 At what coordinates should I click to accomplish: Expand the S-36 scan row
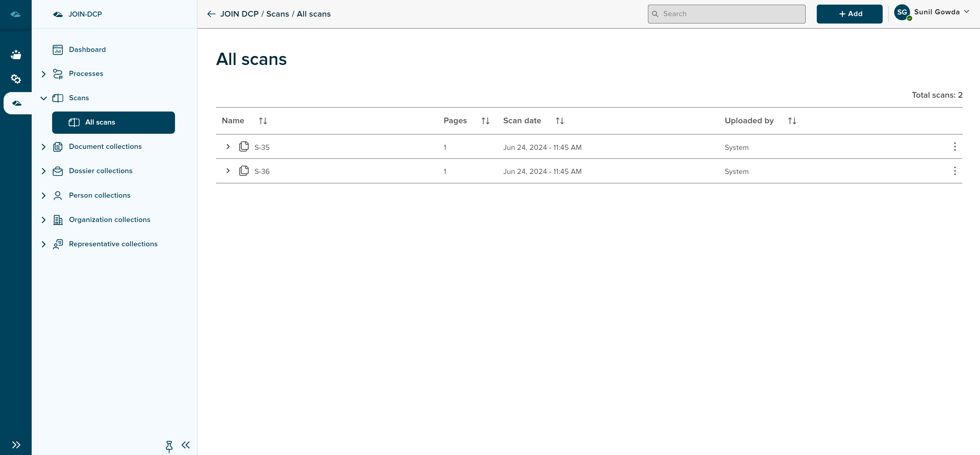pyautogui.click(x=228, y=171)
